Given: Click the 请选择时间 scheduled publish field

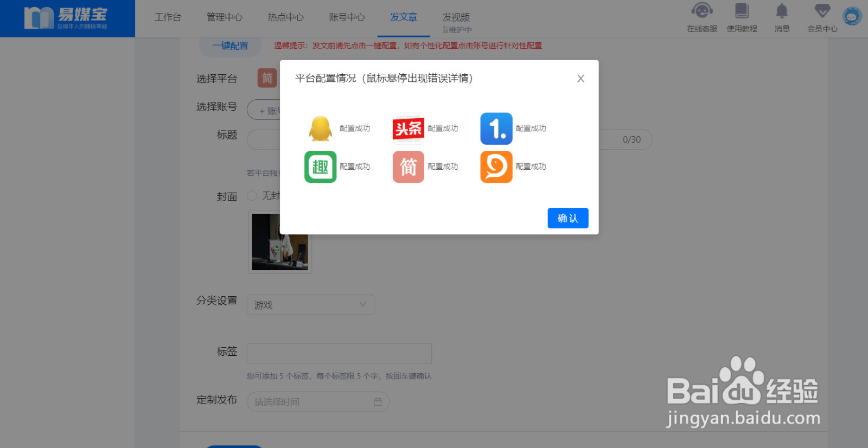Looking at the screenshot, I should point(318,402).
